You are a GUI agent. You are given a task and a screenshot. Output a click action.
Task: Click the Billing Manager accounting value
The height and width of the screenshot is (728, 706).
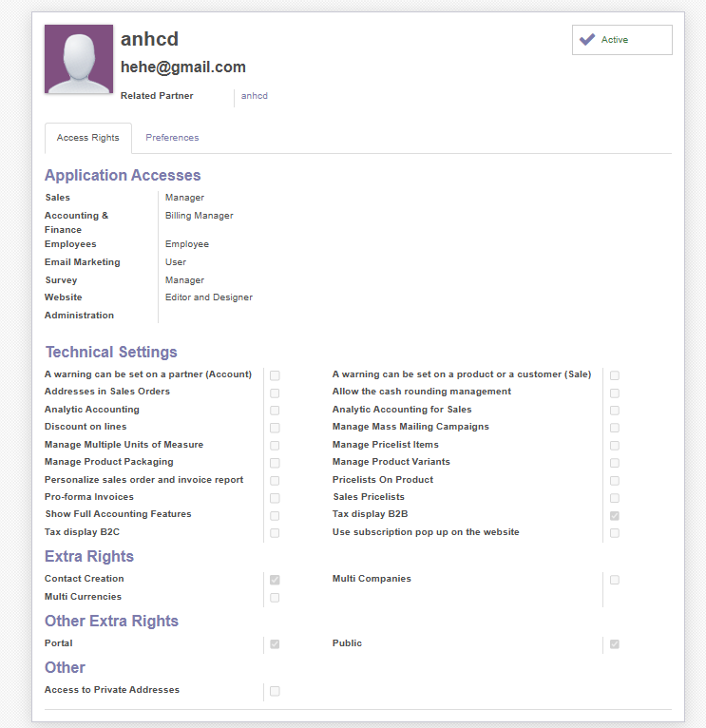click(x=199, y=216)
